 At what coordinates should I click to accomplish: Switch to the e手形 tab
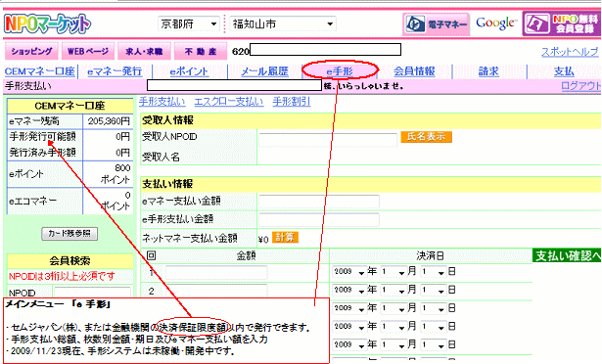[x=340, y=71]
